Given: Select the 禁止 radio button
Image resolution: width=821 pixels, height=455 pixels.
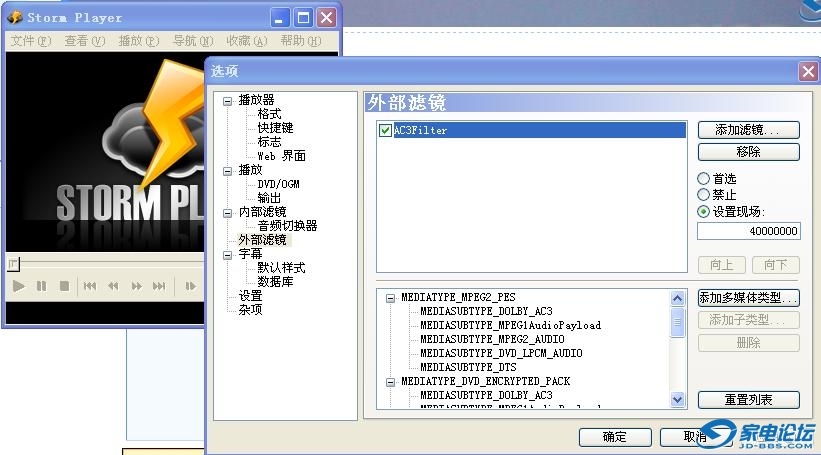Looking at the screenshot, I should [x=703, y=195].
